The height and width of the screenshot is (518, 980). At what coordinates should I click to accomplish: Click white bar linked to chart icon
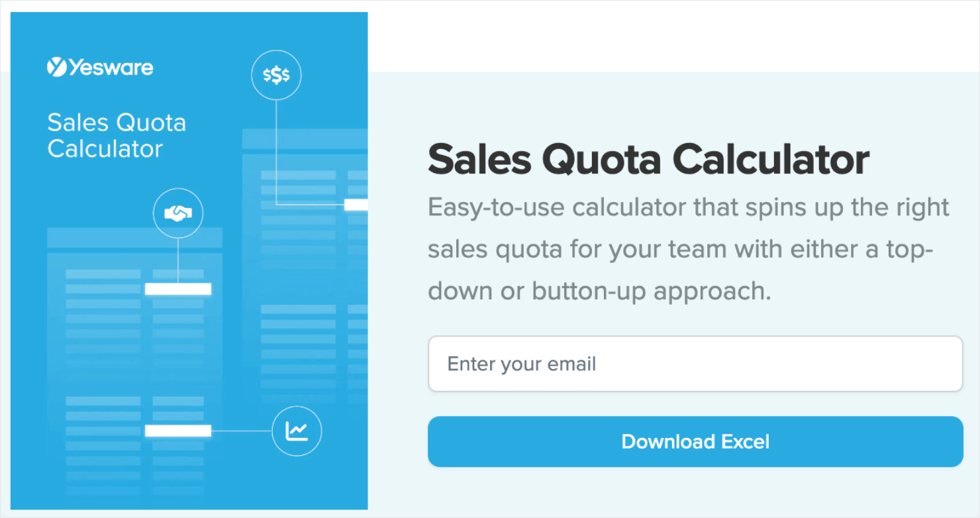[177, 431]
